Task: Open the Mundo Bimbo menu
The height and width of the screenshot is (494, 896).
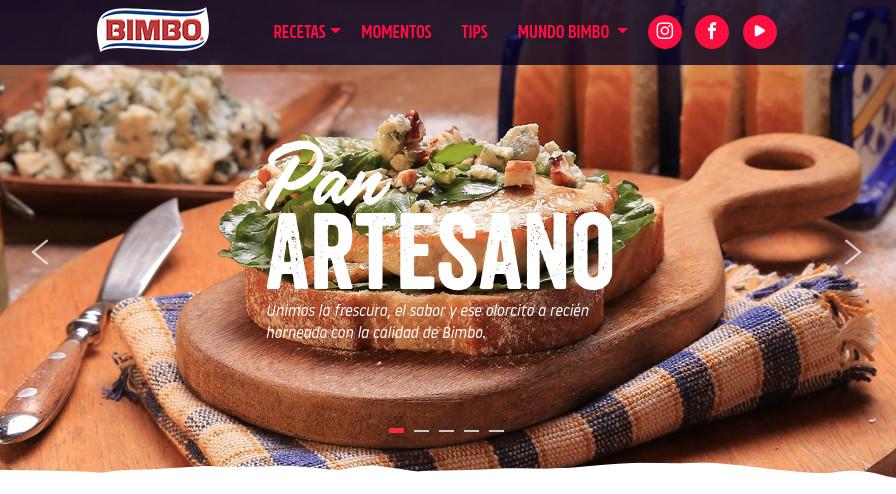Action: (x=563, y=32)
